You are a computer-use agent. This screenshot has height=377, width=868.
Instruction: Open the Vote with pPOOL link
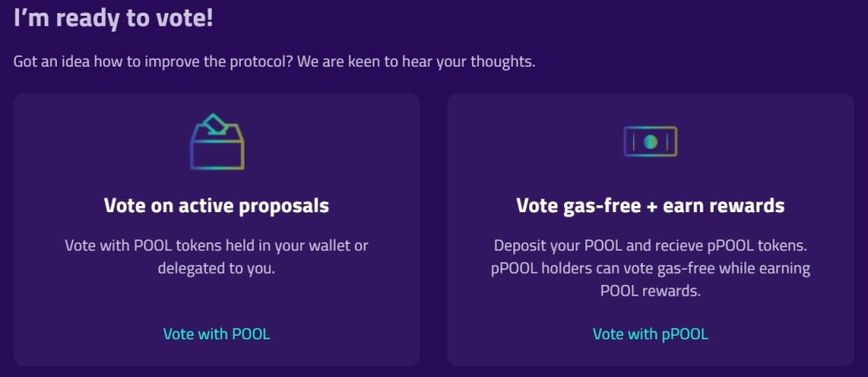[650, 334]
